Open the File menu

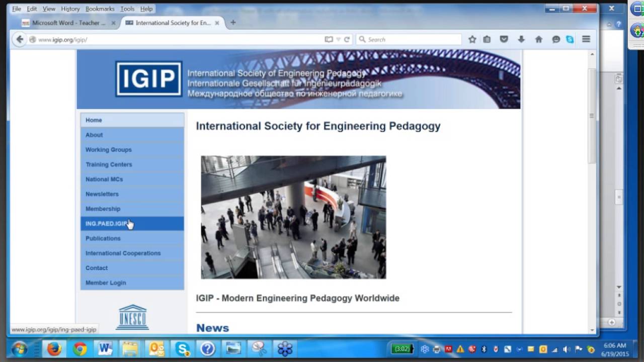pyautogui.click(x=17, y=9)
